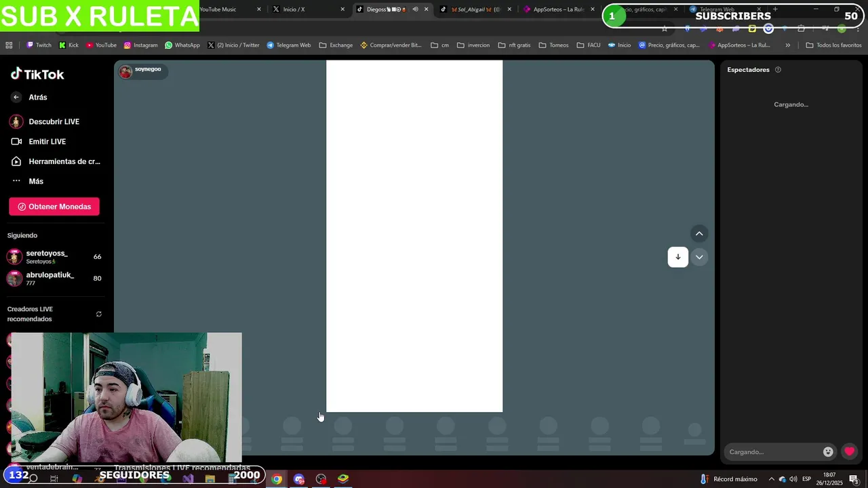This screenshot has width=868, height=488.
Task: Open the clock showing 18:07
Action: [829, 479]
